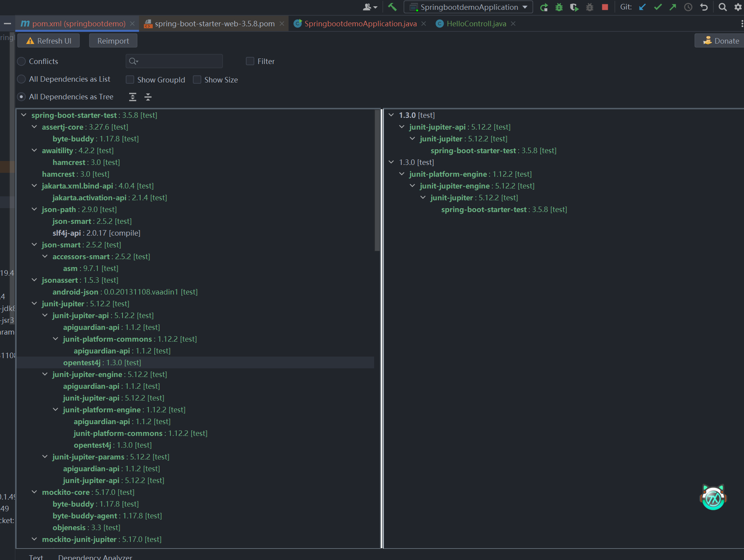Viewport: 744px width, 560px height.
Task: Toggle the Show GroupId checkbox
Action: (130, 80)
